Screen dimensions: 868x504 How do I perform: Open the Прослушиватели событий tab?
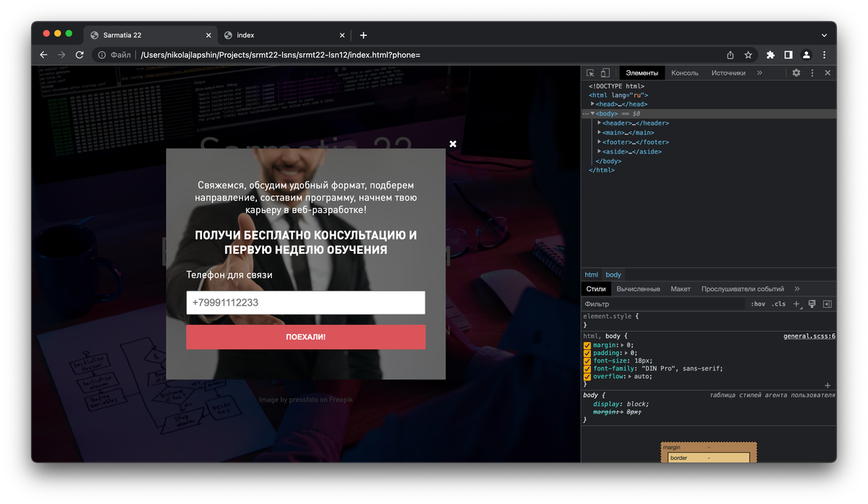click(743, 289)
